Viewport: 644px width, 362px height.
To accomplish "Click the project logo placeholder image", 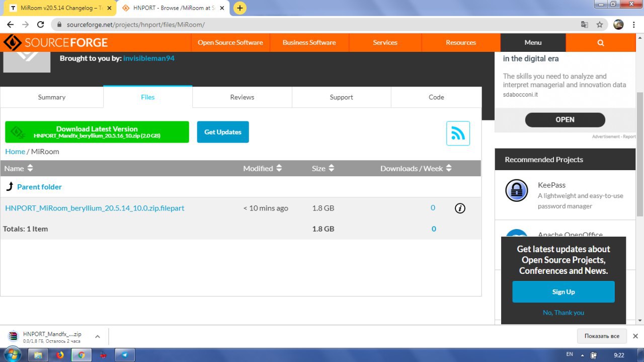I will [x=27, y=62].
